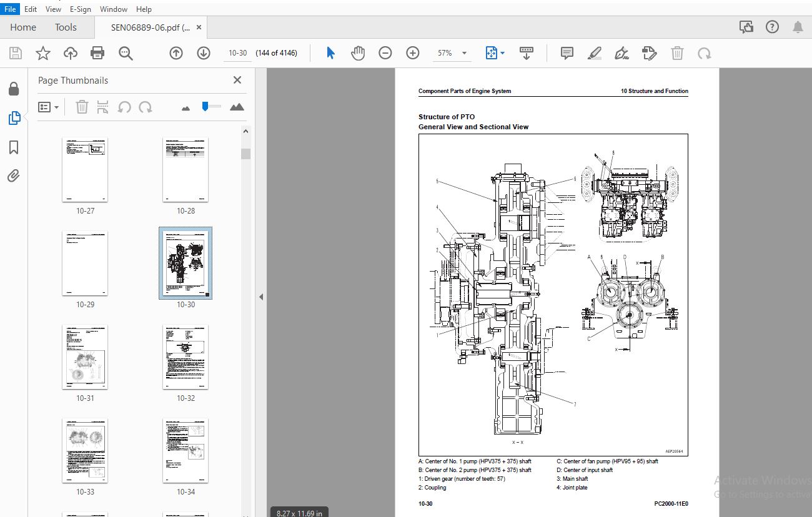Zoom out with the minus icon
The image size is (812, 517).
coord(385,53)
